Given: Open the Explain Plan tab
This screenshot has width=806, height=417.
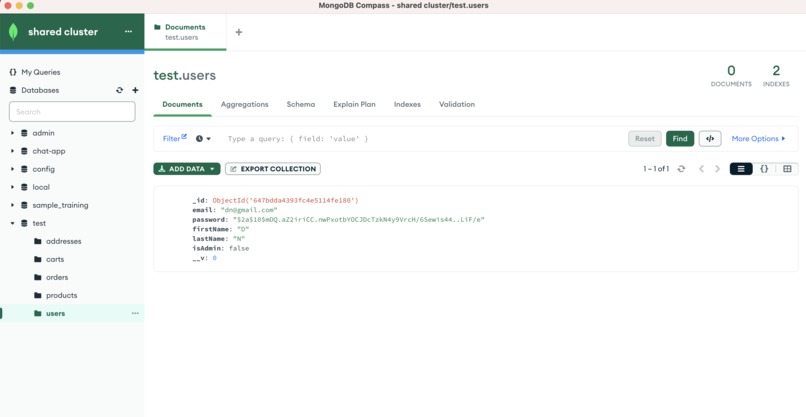Looking at the screenshot, I should tap(354, 104).
